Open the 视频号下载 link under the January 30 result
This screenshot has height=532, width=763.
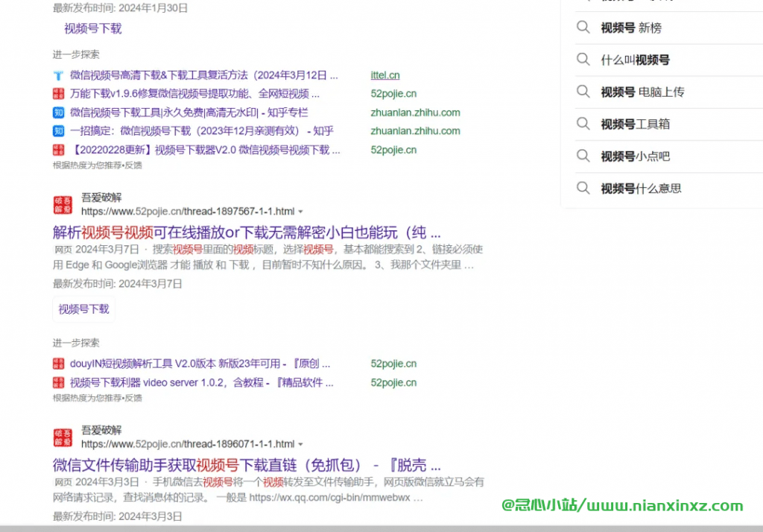(93, 29)
